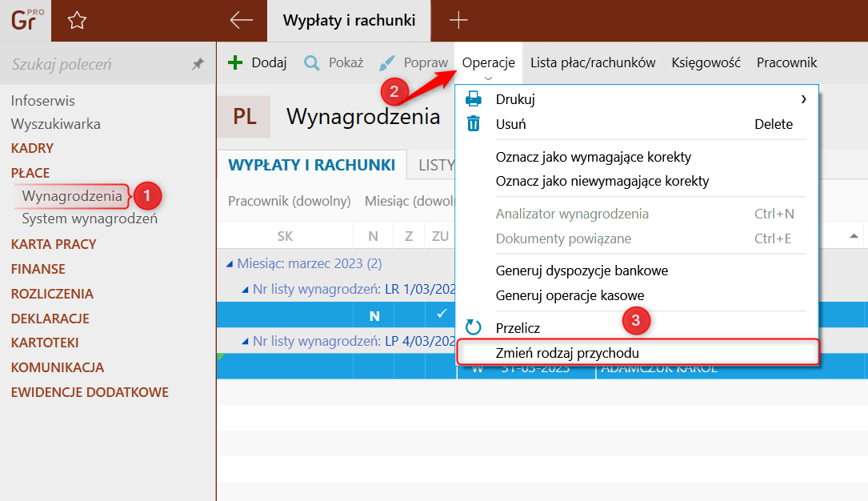Open the Drukuj submenu arrow
The image size is (868, 501).
(x=803, y=99)
